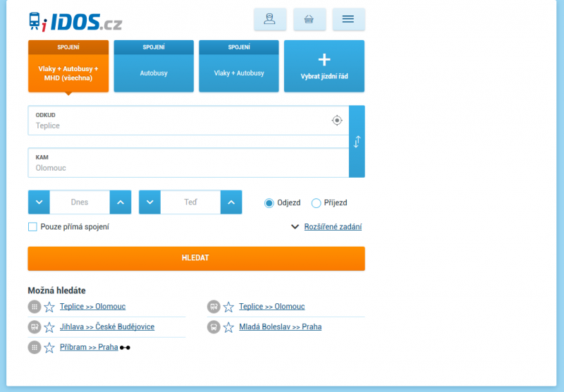Star the Příbram >> Praha route
The image size is (564, 392).
pyautogui.click(x=49, y=348)
